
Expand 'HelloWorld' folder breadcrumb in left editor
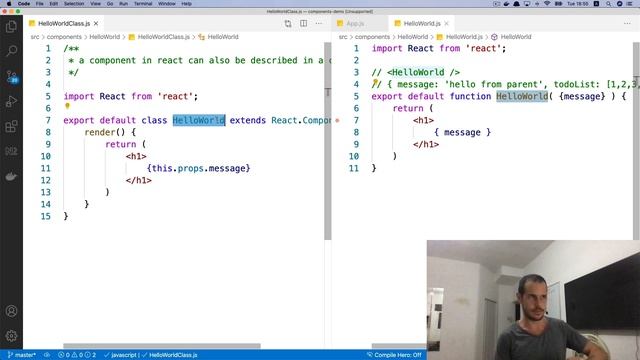point(104,37)
